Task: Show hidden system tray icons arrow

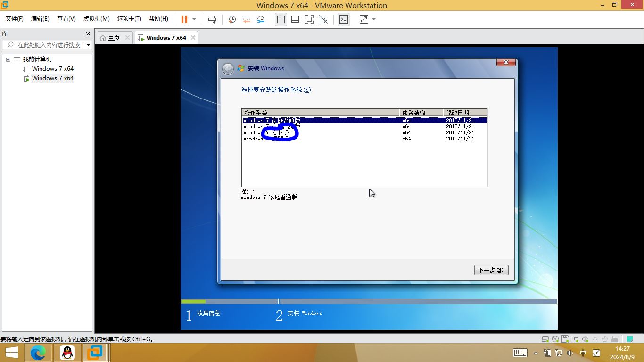Action: (x=536, y=353)
